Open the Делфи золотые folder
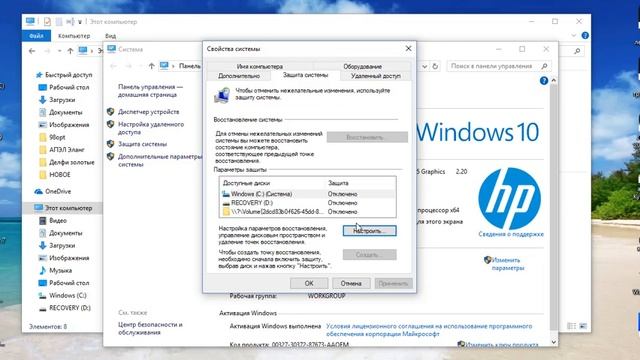 tap(67, 162)
